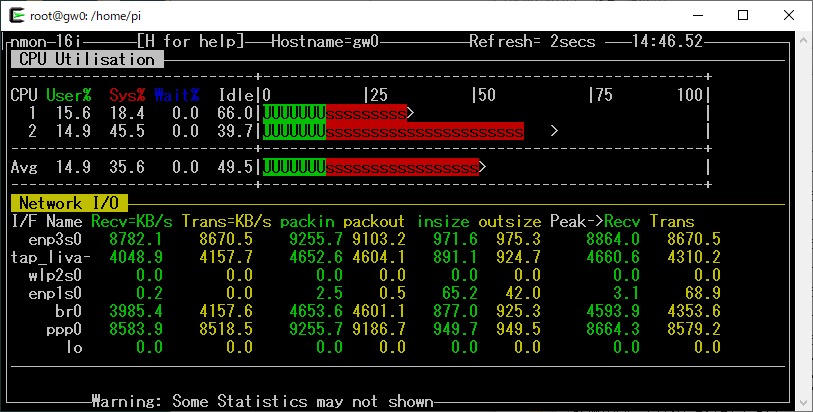Click CPU 1 idle value 66.0

click(235, 113)
